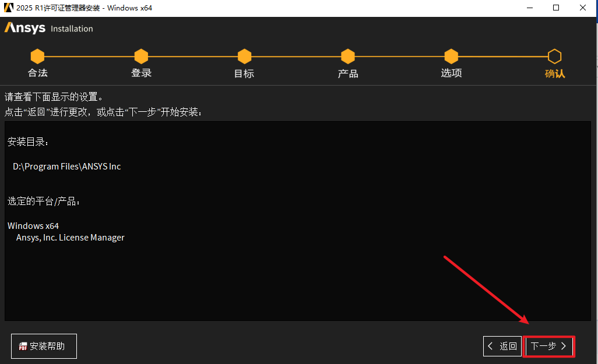Click the 选定的平台/产品 heading

[x=44, y=201]
